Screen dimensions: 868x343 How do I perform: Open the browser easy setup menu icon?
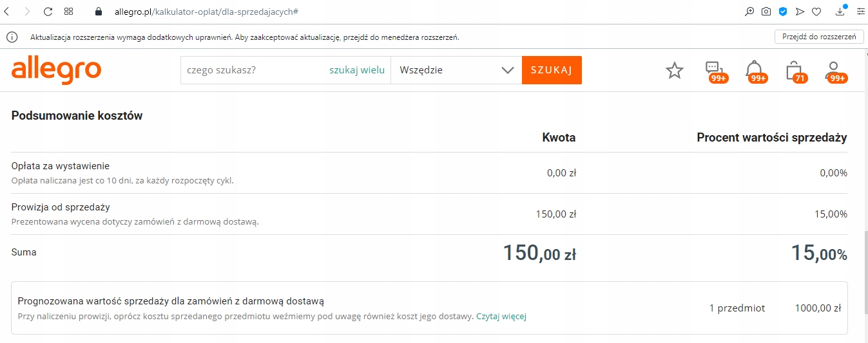860,12
